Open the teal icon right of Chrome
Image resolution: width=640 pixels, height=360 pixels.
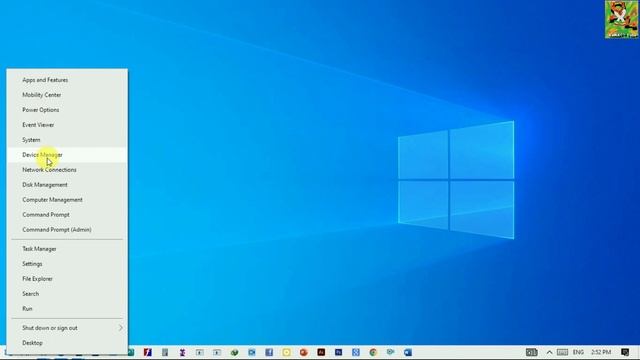pos(391,352)
